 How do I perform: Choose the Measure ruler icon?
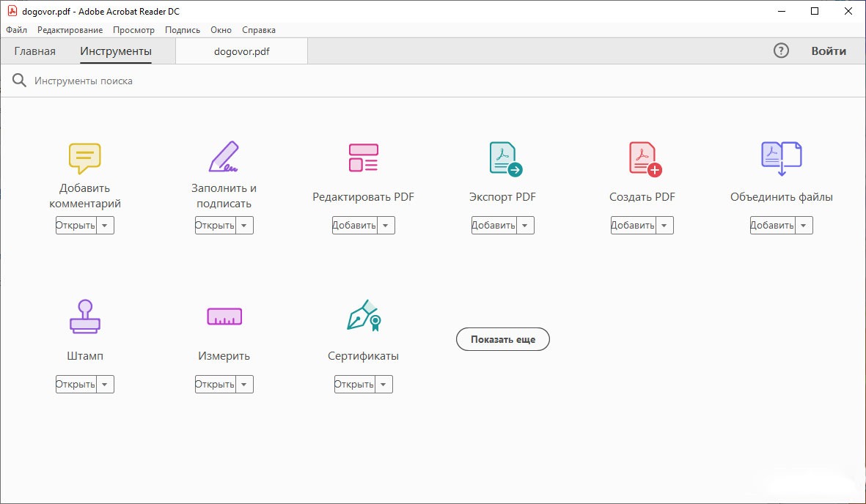pyautogui.click(x=224, y=316)
